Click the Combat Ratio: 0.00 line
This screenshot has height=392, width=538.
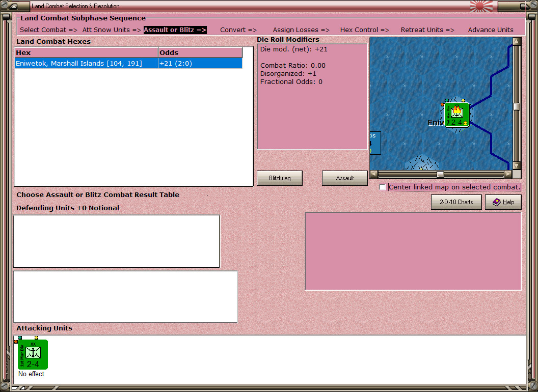(292, 66)
